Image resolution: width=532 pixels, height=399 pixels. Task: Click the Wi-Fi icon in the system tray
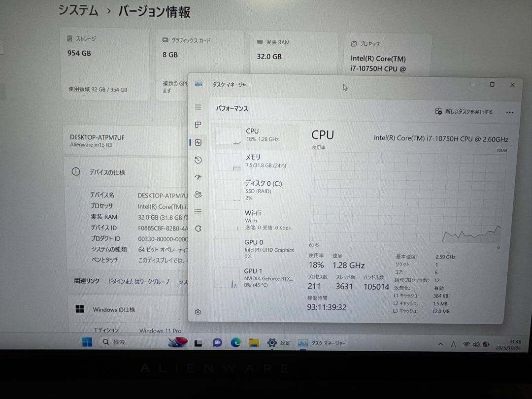pos(467,343)
